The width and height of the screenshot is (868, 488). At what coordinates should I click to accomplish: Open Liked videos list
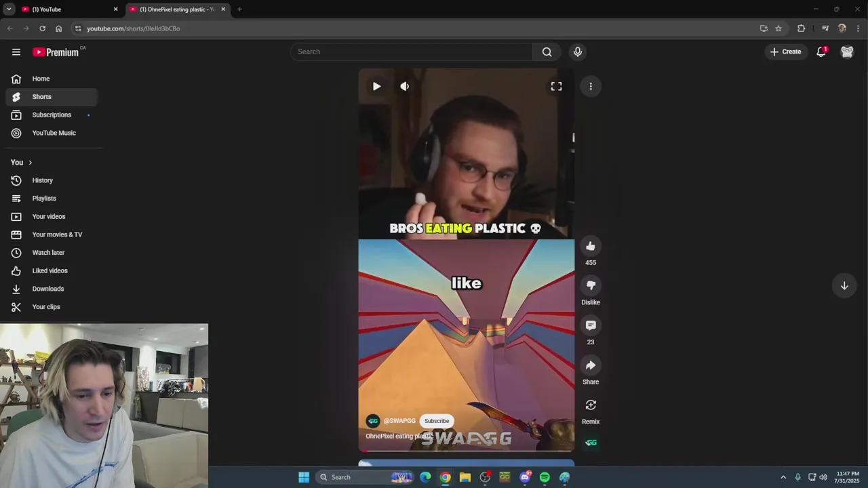coord(52,270)
